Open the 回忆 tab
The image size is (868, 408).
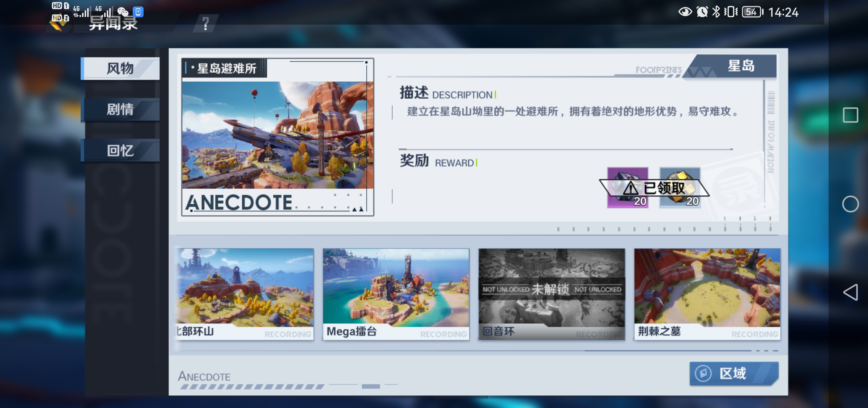tap(120, 150)
